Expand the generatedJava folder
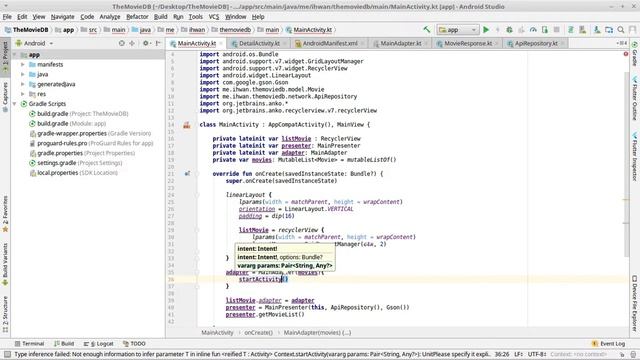Viewport: 640px width, 360px height. [x=23, y=84]
